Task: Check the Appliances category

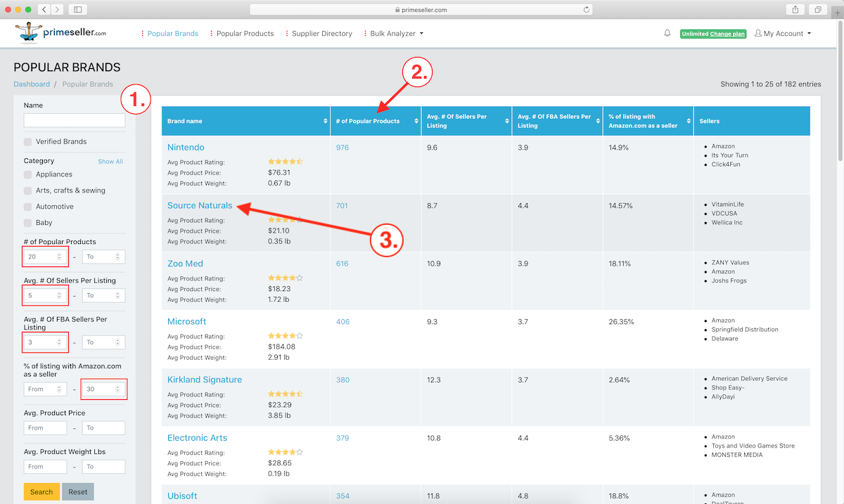Action: pos(28,174)
